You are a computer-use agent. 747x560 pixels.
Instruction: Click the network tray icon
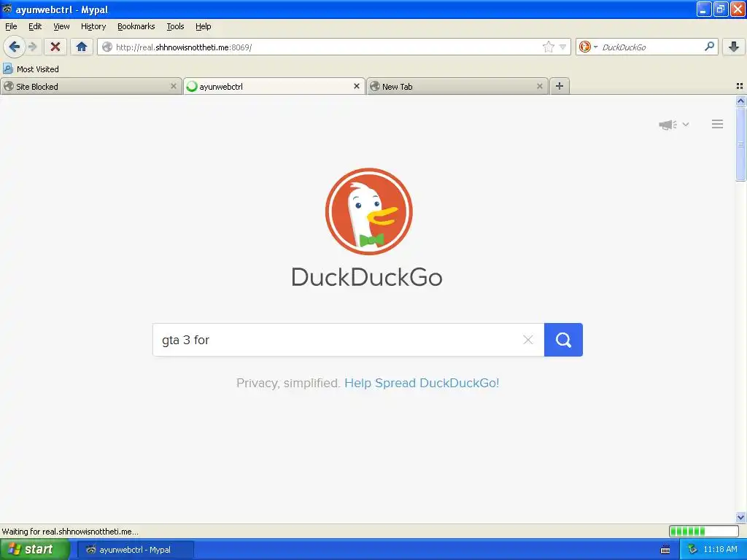click(693, 550)
